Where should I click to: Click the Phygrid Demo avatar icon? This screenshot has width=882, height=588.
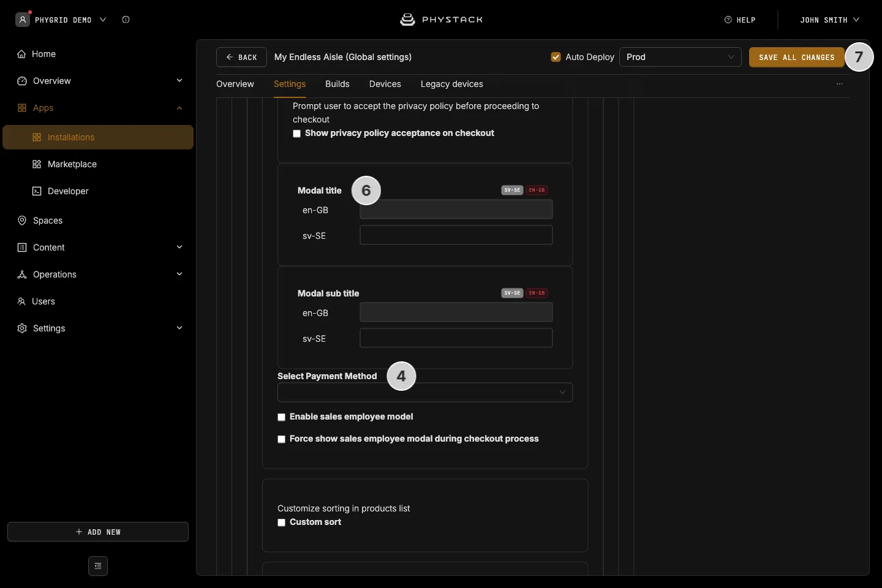tap(23, 20)
